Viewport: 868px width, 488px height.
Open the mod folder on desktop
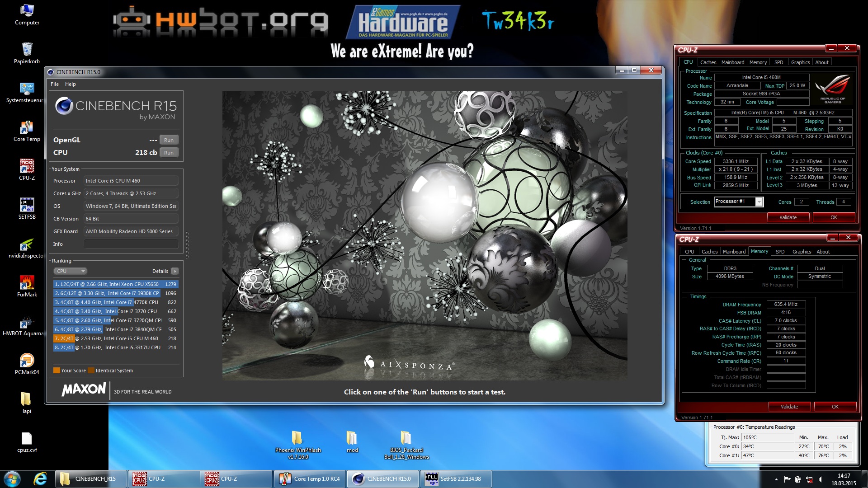352,442
